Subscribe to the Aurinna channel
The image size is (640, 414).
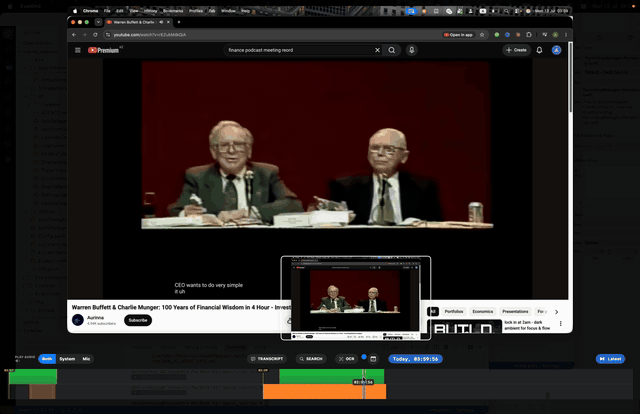pyautogui.click(x=138, y=320)
